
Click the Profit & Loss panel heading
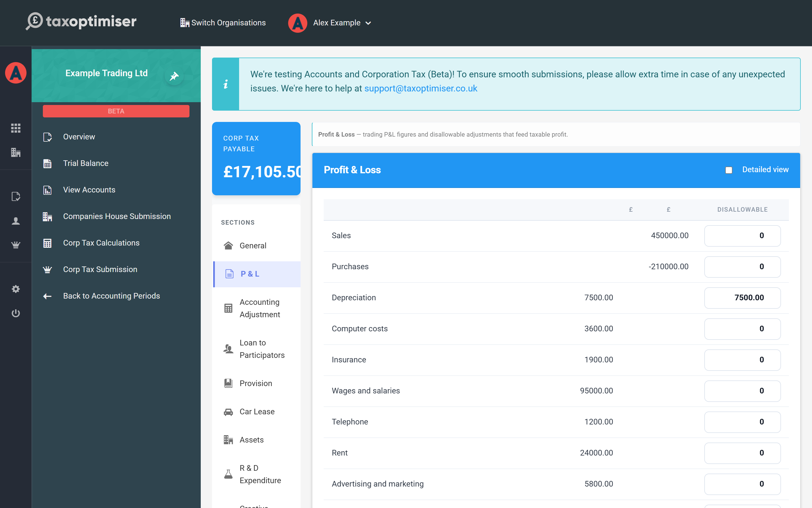352,170
